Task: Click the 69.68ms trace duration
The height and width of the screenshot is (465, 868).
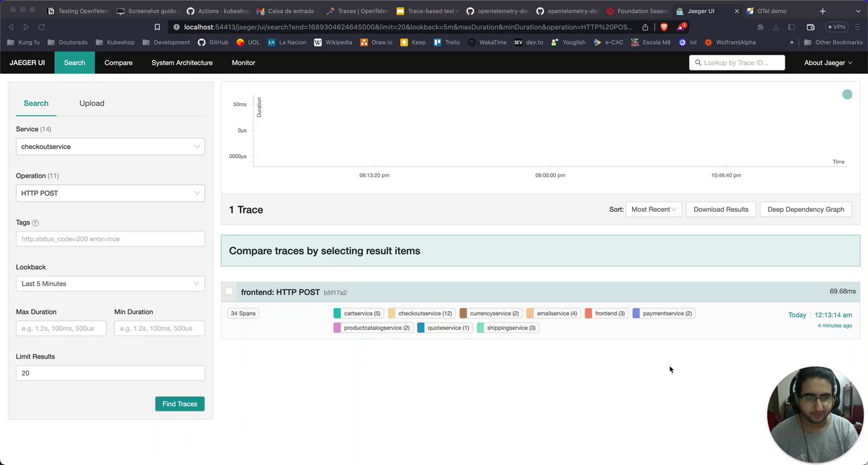Action: (843, 291)
